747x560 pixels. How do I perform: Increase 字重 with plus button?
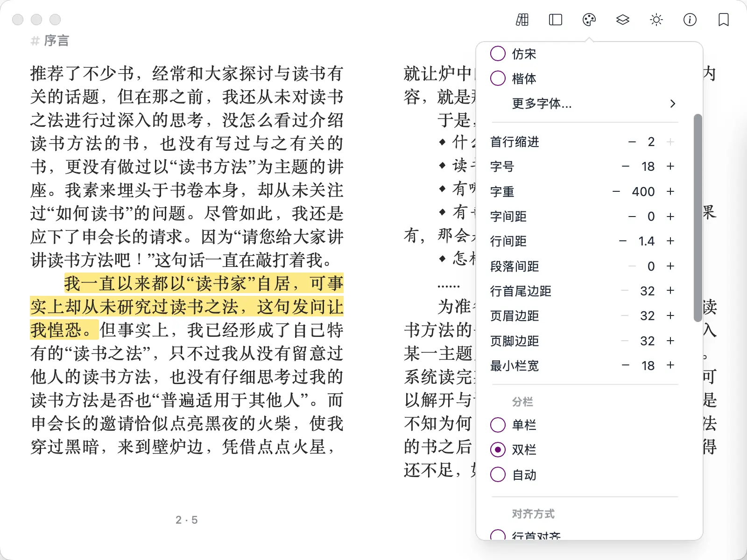pyautogui.click(x=670, y=191)
